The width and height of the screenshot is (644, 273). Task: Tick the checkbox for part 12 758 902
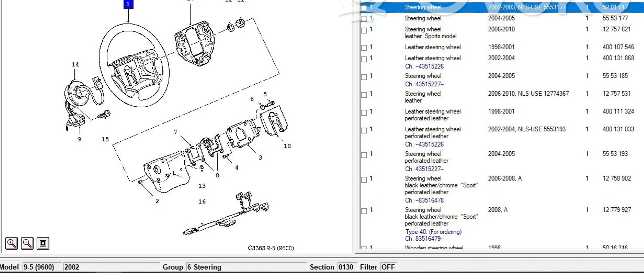click(x=364, y=180)
